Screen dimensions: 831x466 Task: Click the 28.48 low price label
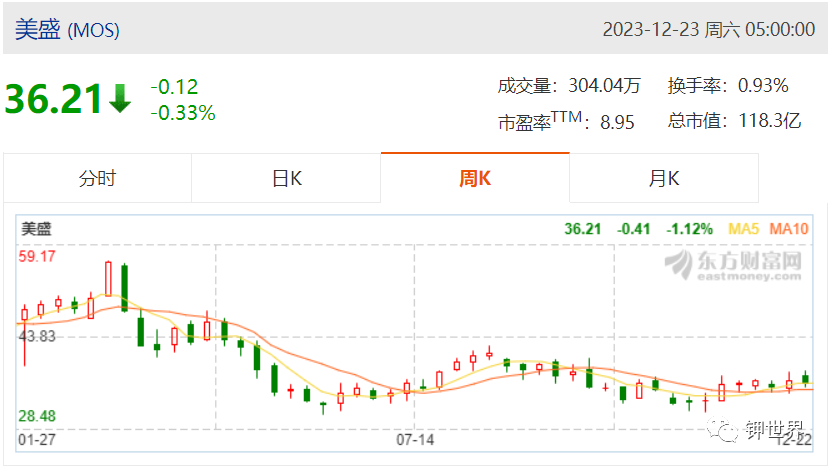pos(37,416)
